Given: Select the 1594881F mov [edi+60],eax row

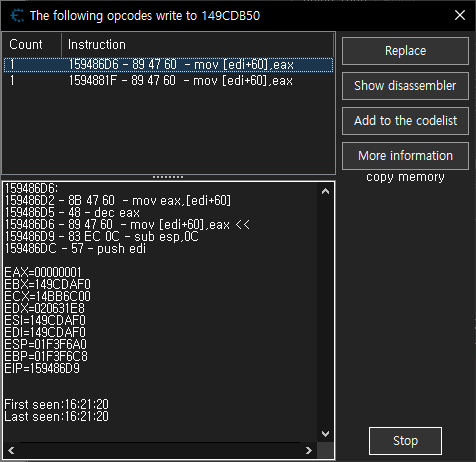Looking at the screenshot, I should [168, 81].
